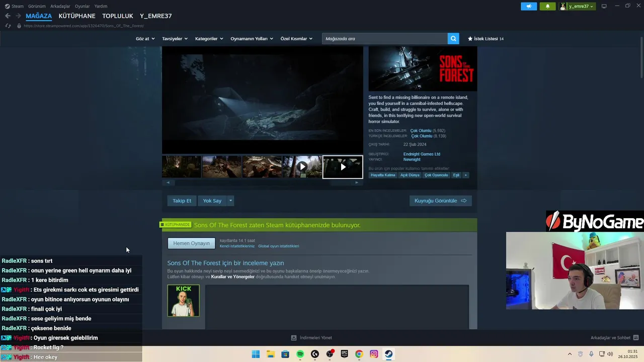Open the Steam menu
The height and width of the screenshot is (362, 644).
15,6
